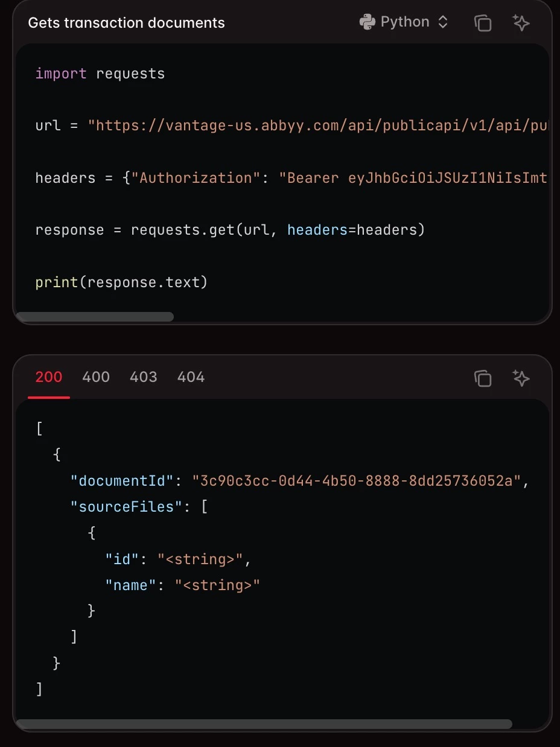Select the sparkle AI action above the JSON response

pyautogui.click(x=521, y=378)
